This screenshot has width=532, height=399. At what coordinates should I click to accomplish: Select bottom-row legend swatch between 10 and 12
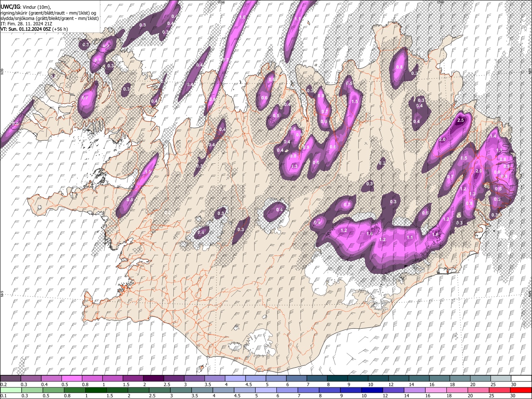click(x=372, y=390)
